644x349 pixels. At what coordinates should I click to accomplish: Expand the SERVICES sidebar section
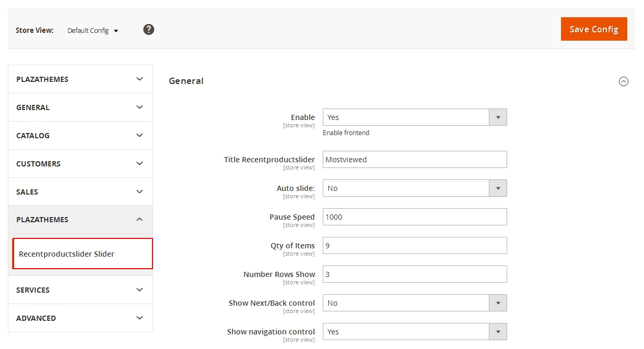coord(80,290)
